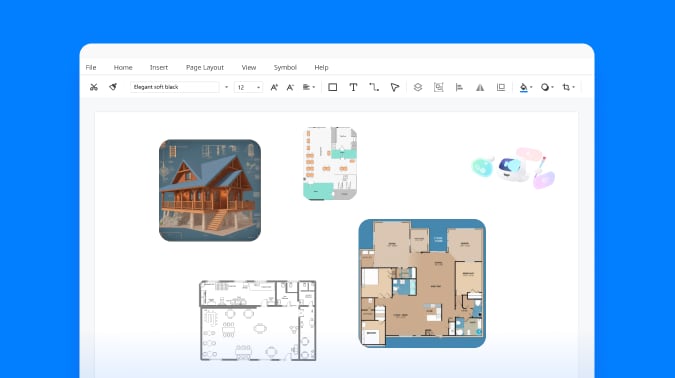Choose the connector line tool
The image size is (675, 378).
pyautogui.click(x=374, y=87)
